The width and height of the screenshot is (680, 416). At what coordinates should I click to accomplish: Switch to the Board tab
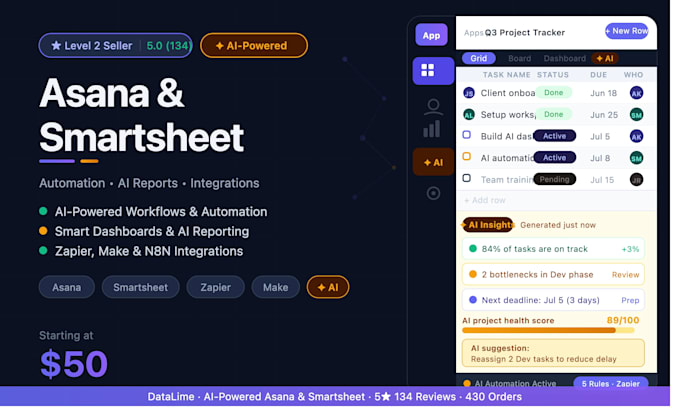coord(519,59)
